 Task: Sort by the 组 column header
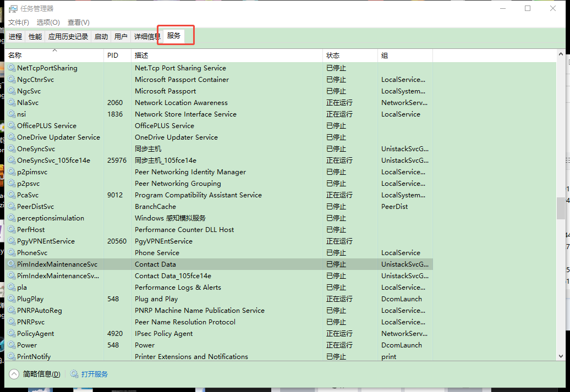(405, 55)
